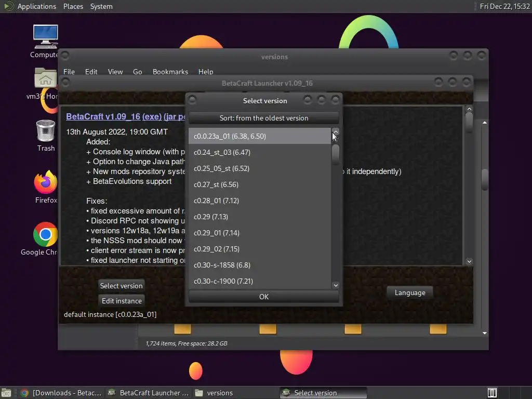Click version list scrollbar up arrow
Image resolution: width=532 pixels, height=399 pixels.
(x=336, y=131)
